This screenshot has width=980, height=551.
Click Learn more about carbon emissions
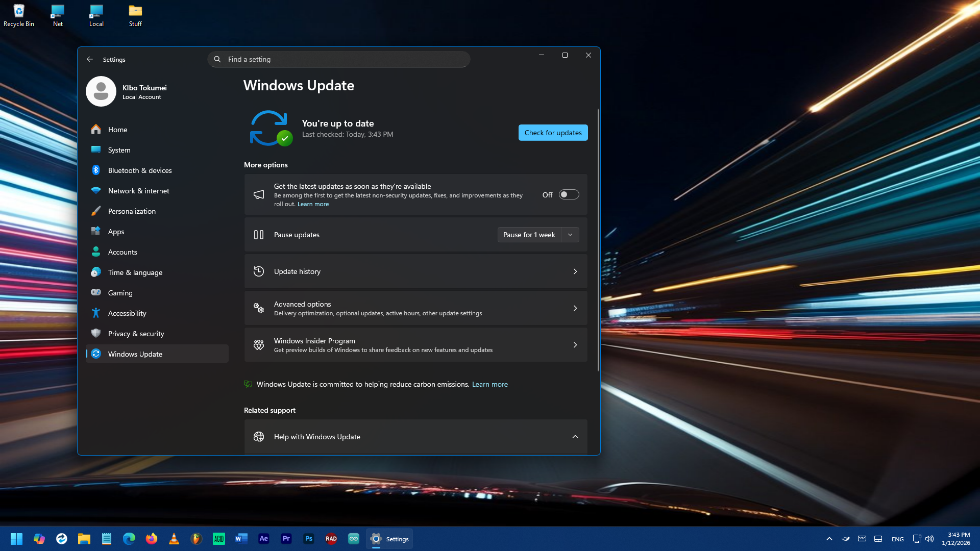pyautogui.click(x=489, y=384)
